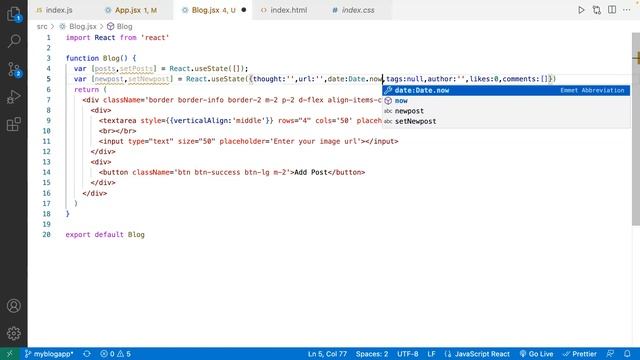This screenshot has width=640, height=360.
Task: Click the feedback icon in status bar
Action: click(x=610, y=354)
